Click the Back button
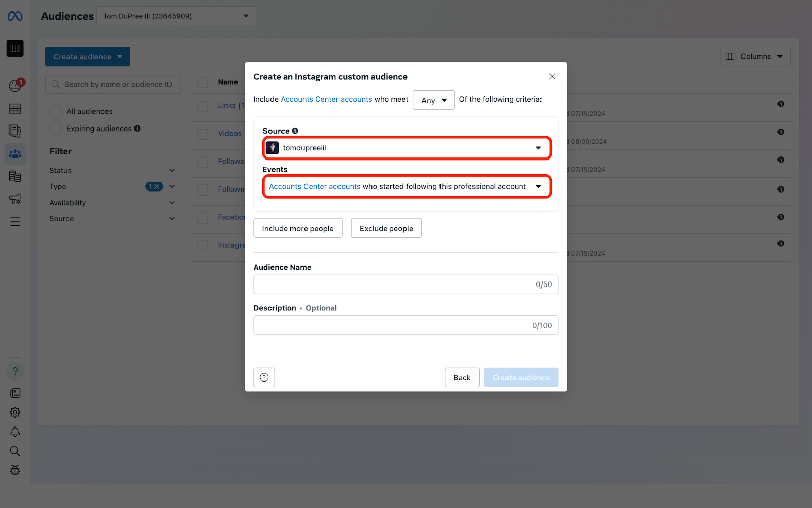Screen dimensions: 812x508 tap(462, 377)
